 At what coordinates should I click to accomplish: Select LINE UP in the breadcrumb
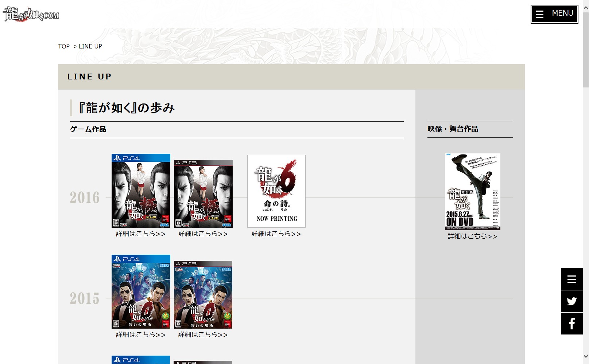pyautogui.click(x=90, y=46)
